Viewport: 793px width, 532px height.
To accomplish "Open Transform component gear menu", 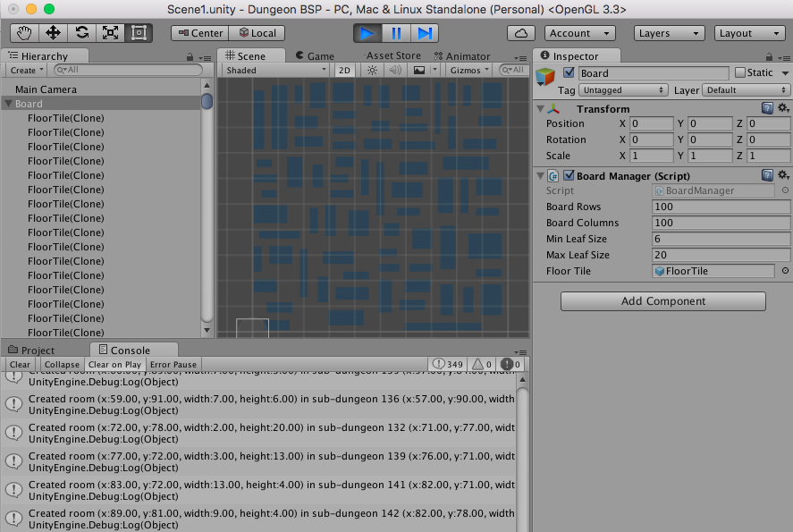I will 783,107.
